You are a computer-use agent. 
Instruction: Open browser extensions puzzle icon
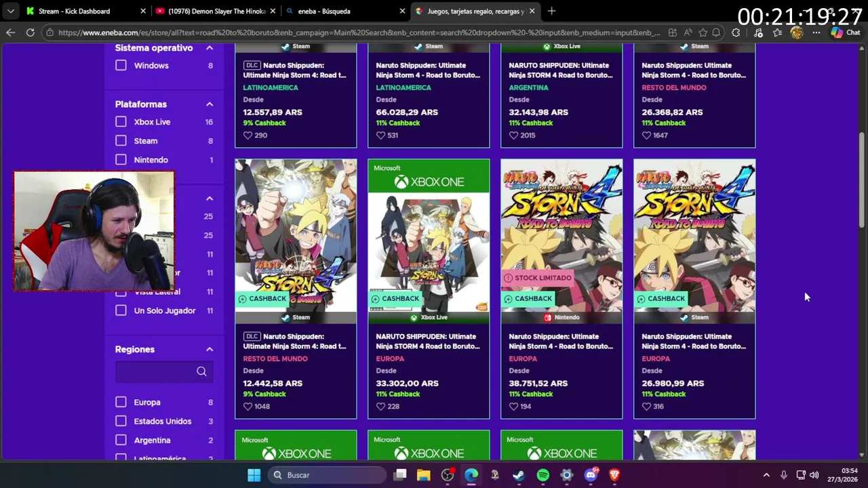[x=736, y=33]
